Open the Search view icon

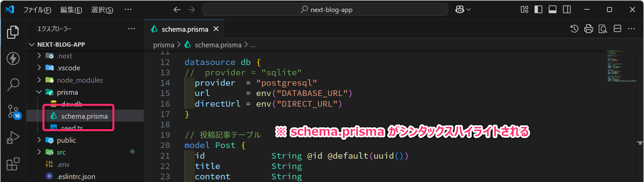[x=13, y=85]
